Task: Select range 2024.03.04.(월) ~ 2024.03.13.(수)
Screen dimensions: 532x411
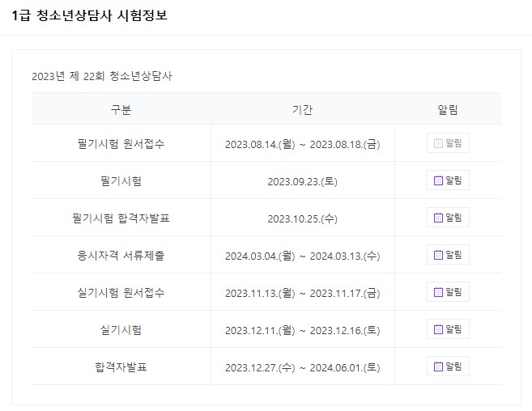Action: click(x=302, y=256)
